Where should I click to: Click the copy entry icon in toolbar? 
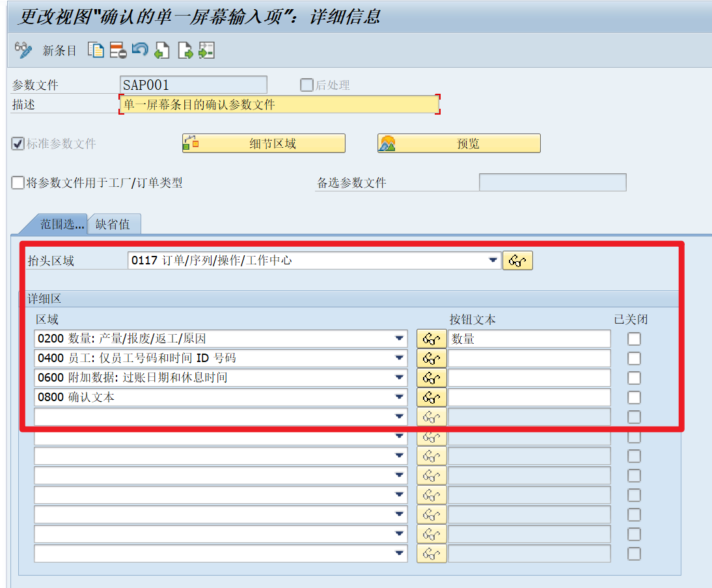[x=95, y=50]
